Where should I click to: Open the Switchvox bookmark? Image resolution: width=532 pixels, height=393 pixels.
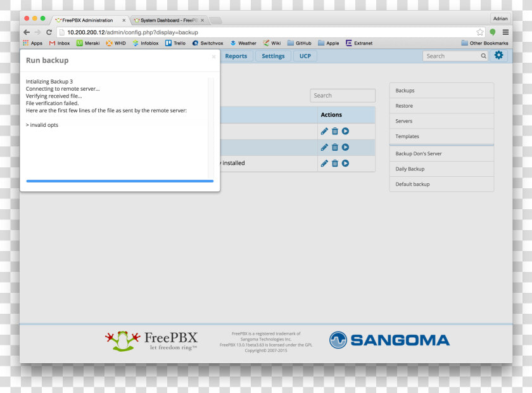[x=208, y=43]
